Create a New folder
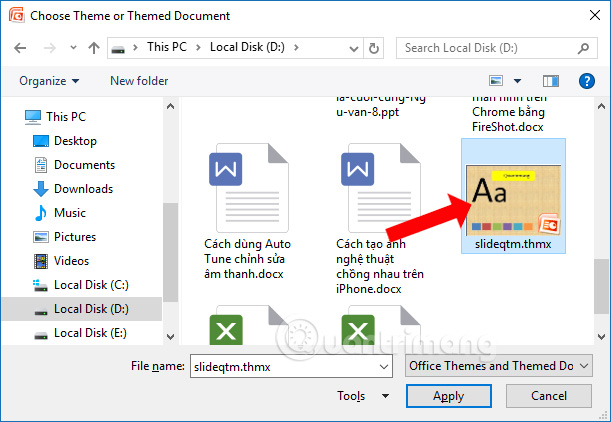Image resolution: width=611 pixels, height=422 pixels. (139, 81)
